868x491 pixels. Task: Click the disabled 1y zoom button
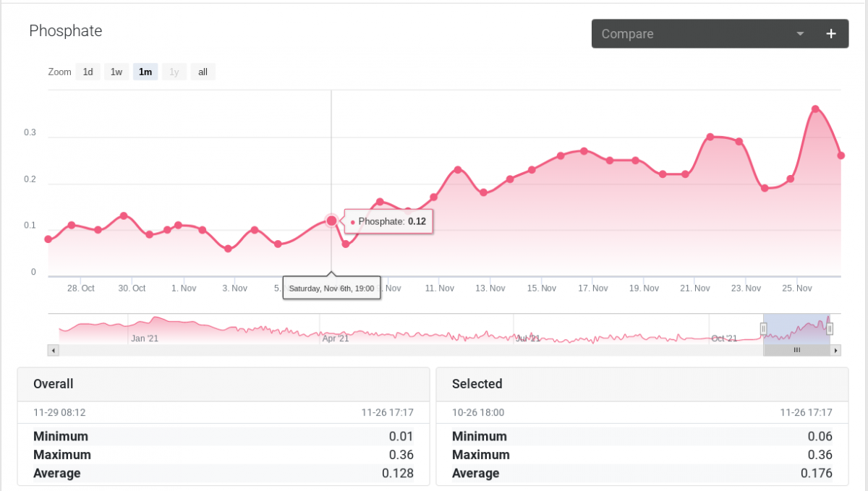(174, 72)
